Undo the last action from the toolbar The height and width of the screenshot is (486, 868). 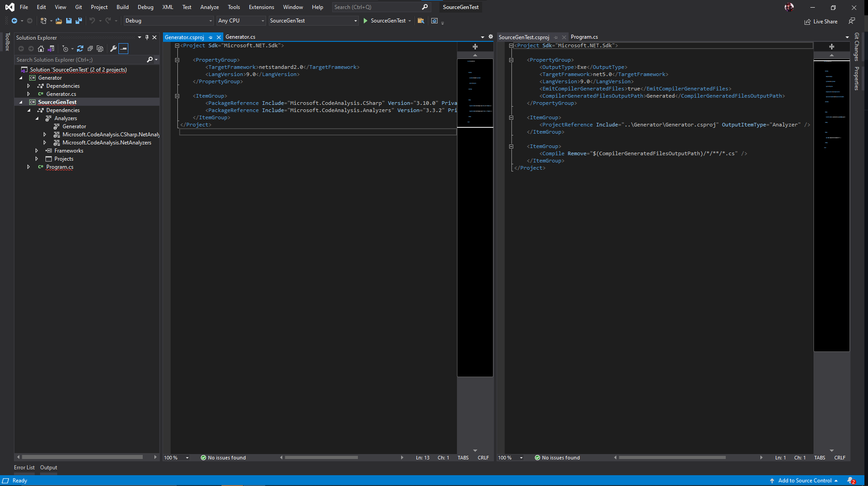point(92,21)
